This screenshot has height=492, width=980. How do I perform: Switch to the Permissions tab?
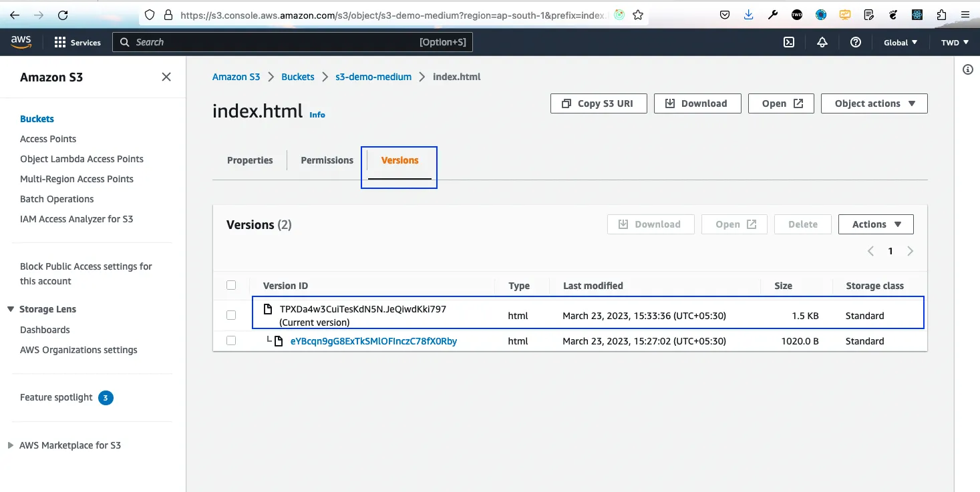coord(327,160)
